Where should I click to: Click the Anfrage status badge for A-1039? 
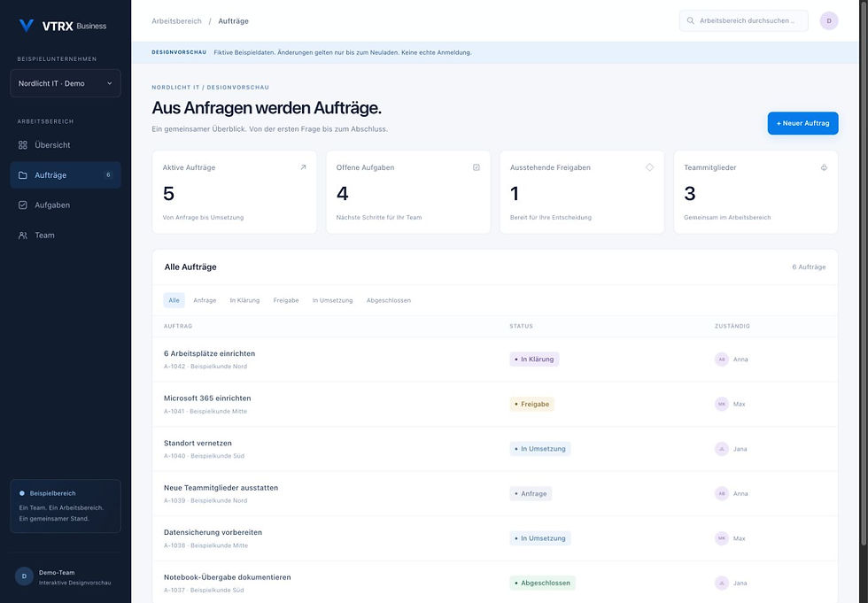531,493
